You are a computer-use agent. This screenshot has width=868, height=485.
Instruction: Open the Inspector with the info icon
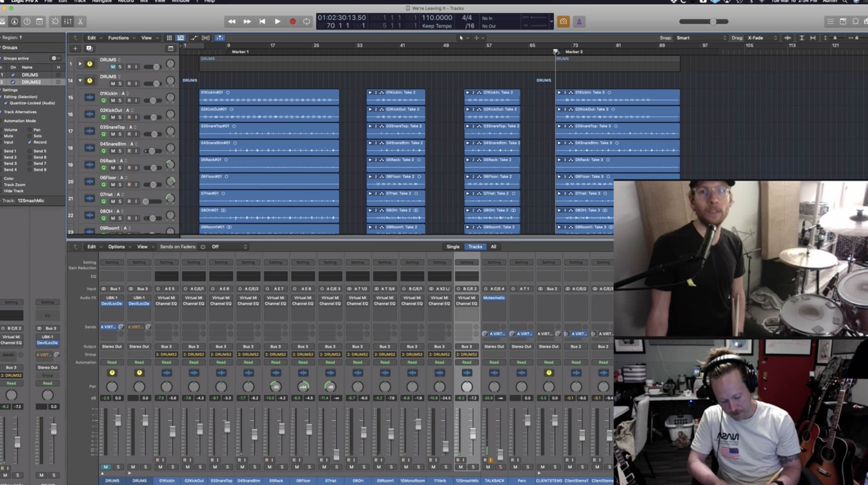[x=14, y=22]
